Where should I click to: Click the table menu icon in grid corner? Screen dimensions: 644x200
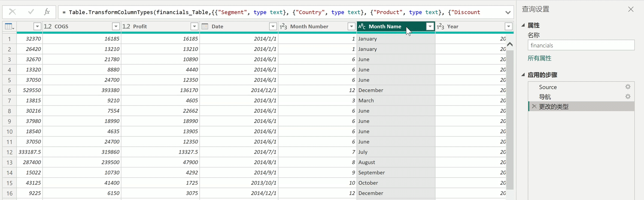point(9,27)
